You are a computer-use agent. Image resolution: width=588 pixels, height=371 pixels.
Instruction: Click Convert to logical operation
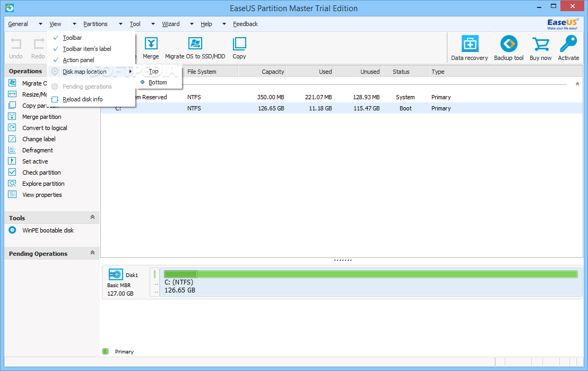[45, 128]
